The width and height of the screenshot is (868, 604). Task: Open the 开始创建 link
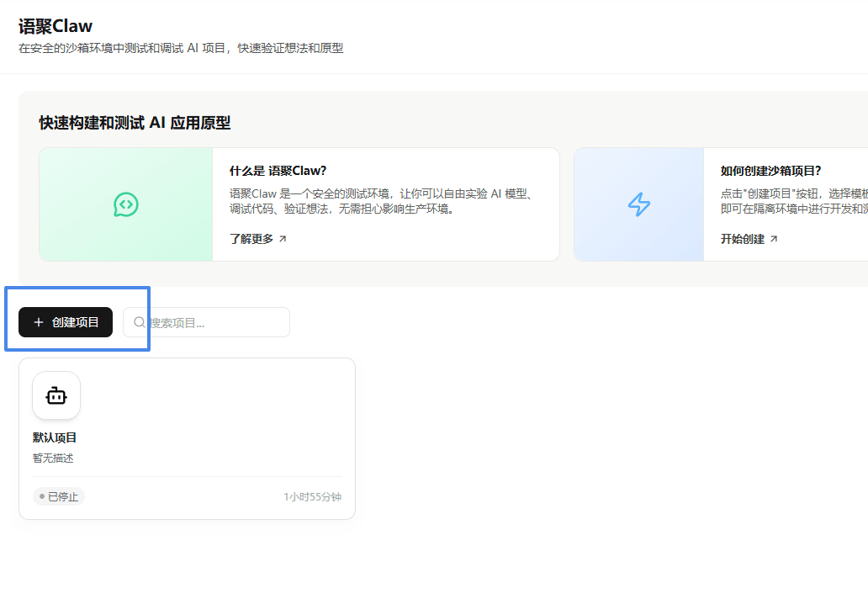tap(743, 239)
